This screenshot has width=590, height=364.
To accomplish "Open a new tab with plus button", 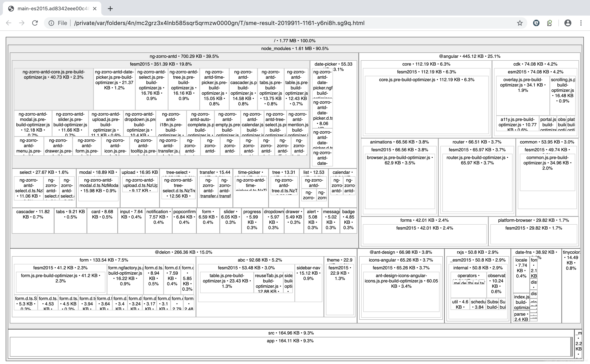I will click(110, 9).
